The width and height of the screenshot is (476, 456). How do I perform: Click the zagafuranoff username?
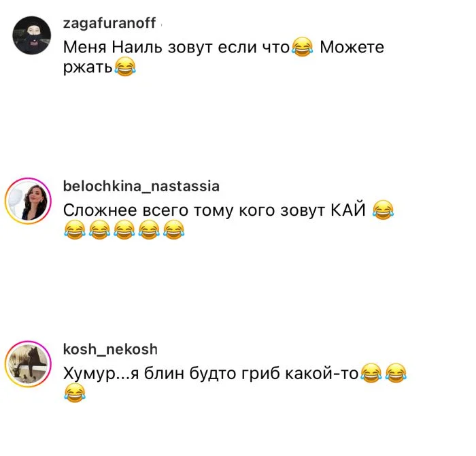click(x=109, y=23)
